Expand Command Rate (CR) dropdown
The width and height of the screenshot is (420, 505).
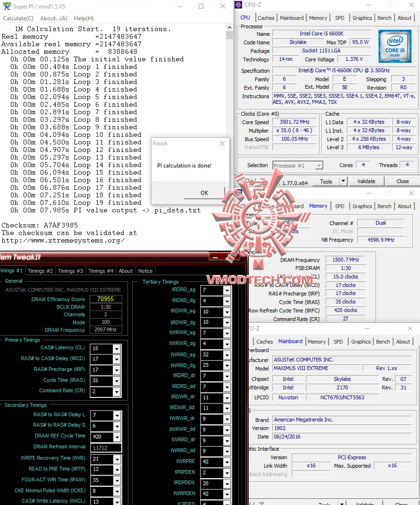(x=117, y=391)
